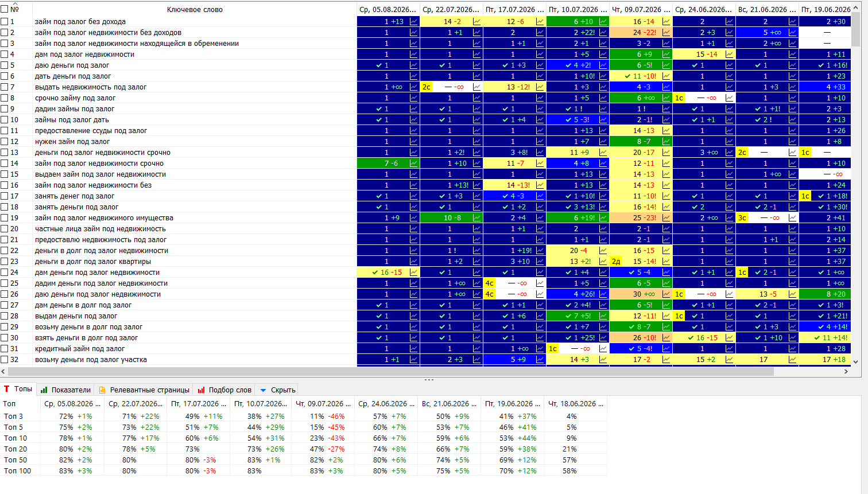This screenshot has width=868, height=494.
Task: Open the chart icon for row 4 under 24.06.2026
Action: (730, 54)
